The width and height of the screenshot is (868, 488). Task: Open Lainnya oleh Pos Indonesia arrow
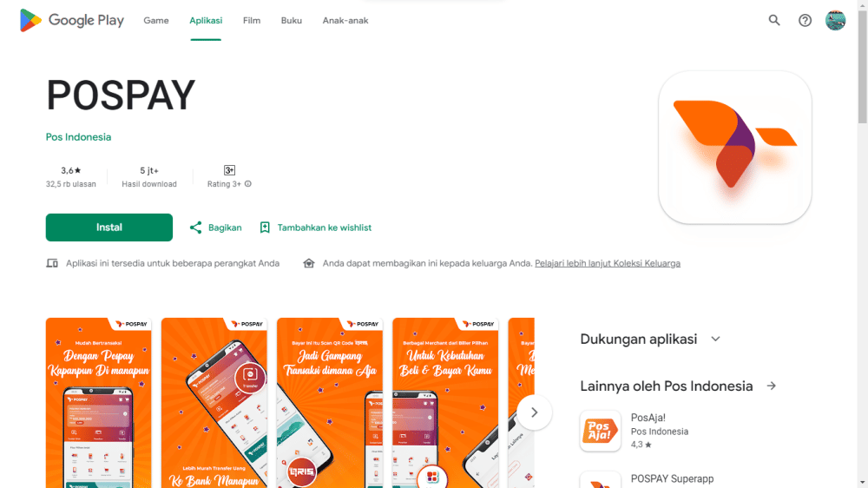771,386
